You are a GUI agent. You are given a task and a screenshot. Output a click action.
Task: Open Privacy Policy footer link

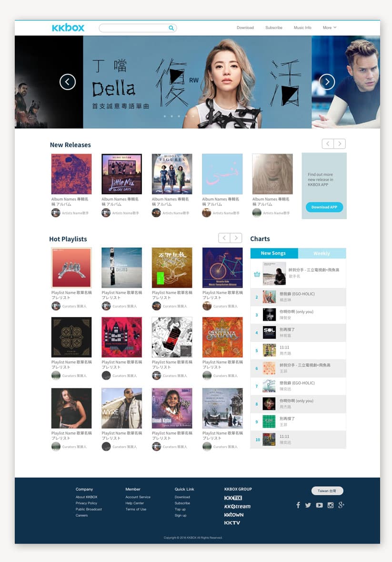click(x=86, y=503)
